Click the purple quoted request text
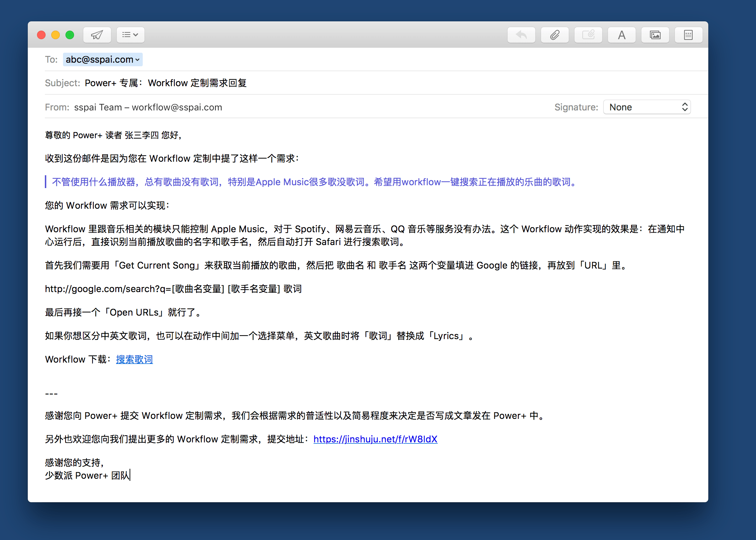Image resolution: width=756 pixels, height=540 pixels. 313,182
